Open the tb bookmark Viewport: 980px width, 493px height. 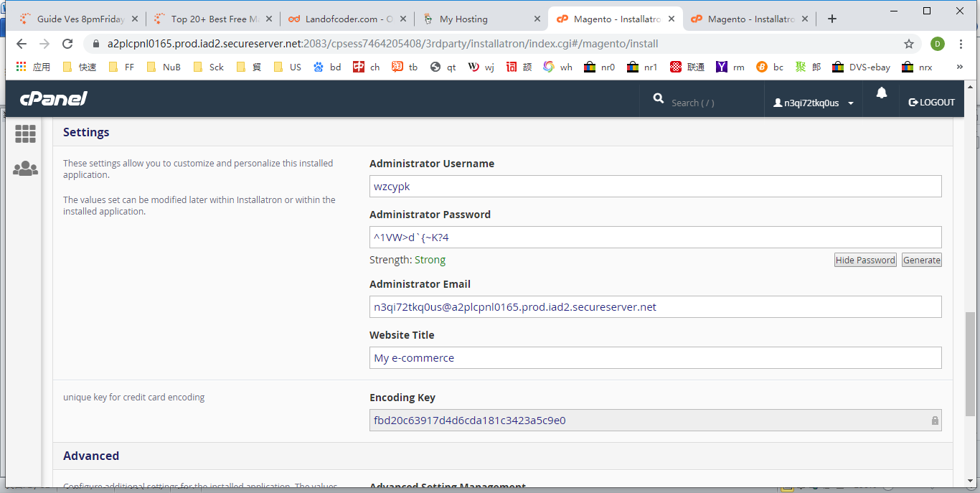[x=405, y=67]
